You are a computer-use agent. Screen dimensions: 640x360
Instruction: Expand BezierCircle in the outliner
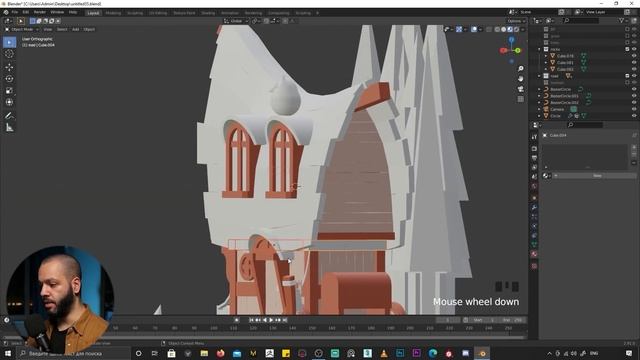click(x=539, y=89)
